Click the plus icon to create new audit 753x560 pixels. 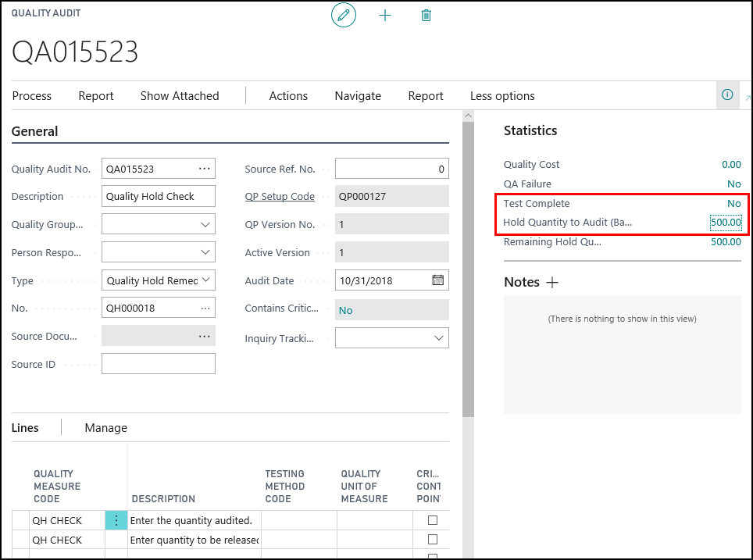385,15
